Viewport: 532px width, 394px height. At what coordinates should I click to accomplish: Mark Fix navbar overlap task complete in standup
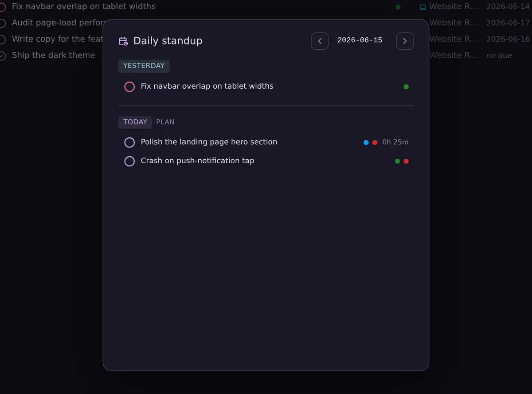[129, 87]
